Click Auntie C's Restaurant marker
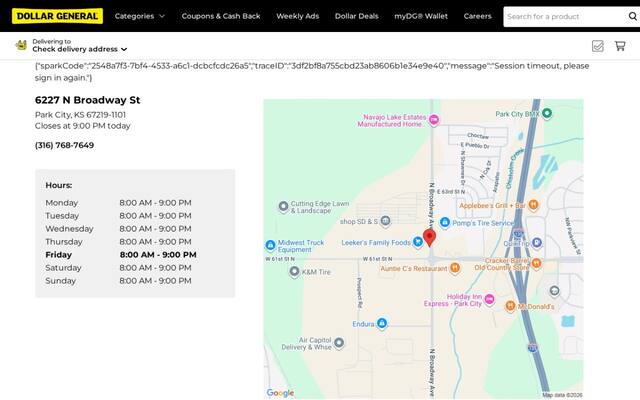640x400 pixels. (454, 268)
